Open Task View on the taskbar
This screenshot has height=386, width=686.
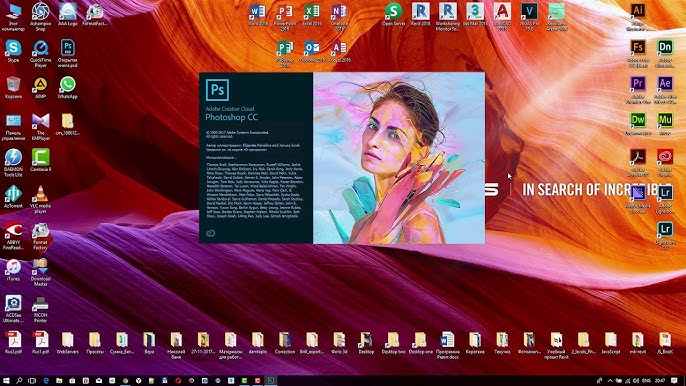point(32,381)
